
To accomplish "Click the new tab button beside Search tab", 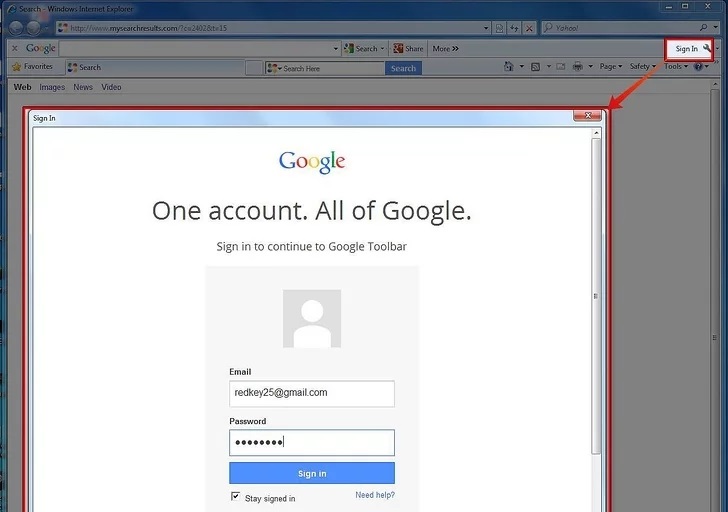I will click(x=254, y=68).
